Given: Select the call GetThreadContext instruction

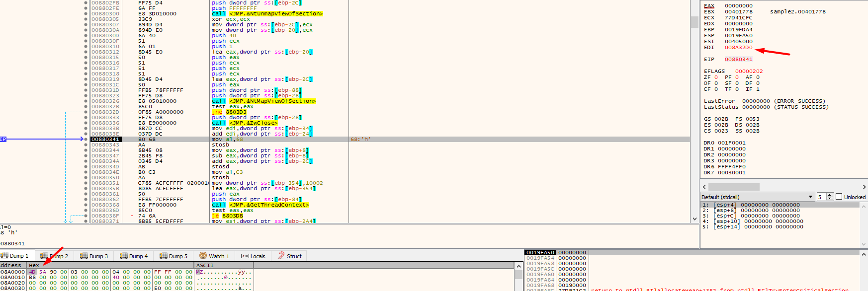Looking at the screenshot, I should pyautogui.click(x=260, y=205).
